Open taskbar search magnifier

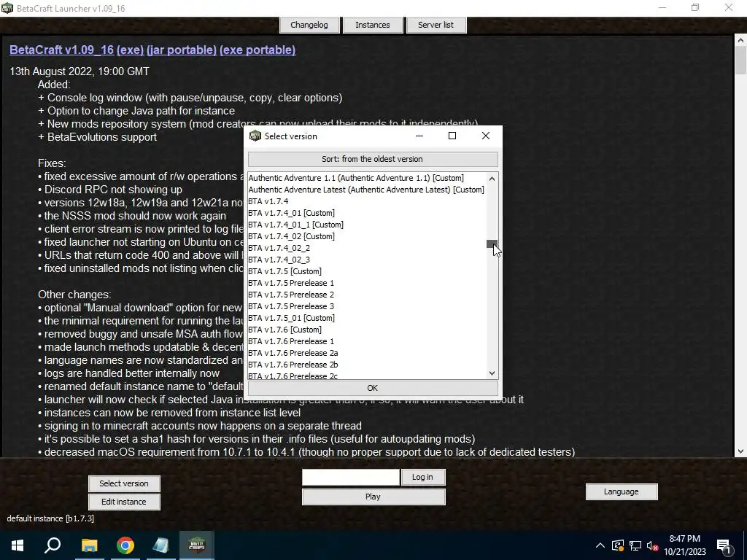click(53, 545)
